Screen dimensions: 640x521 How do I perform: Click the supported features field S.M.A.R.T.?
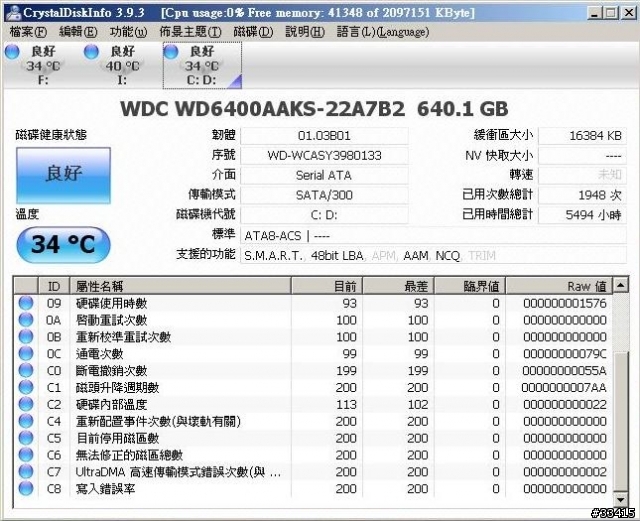(433, 256)
